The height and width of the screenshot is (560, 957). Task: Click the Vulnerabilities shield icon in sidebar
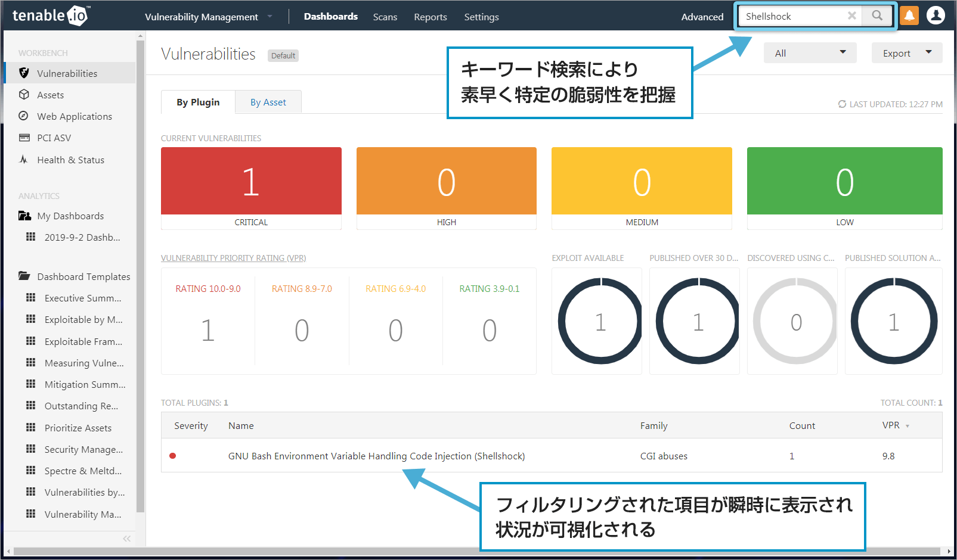[x=24, y=73]
